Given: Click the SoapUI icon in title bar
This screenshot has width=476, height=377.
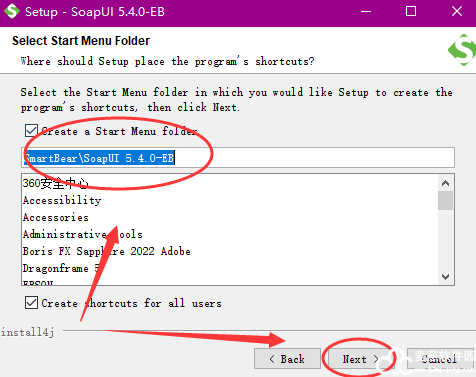Looking at the screenshot, I should [12, 11].
